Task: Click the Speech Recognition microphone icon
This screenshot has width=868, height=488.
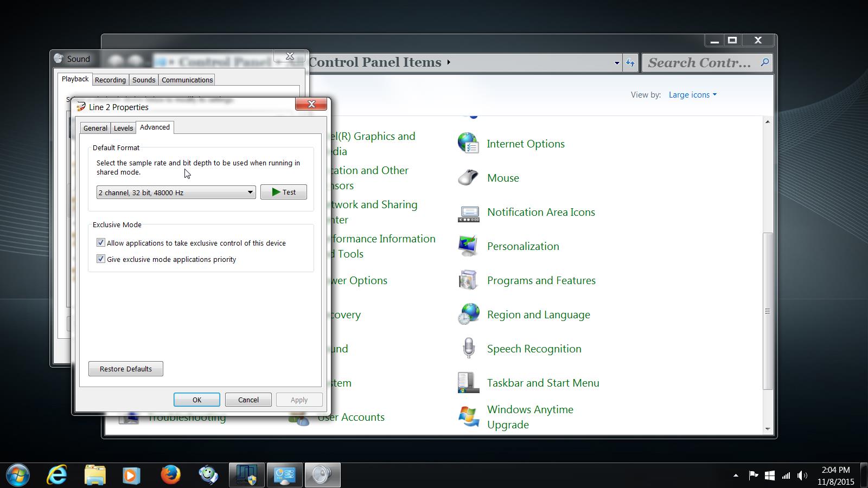Action: 468,349
